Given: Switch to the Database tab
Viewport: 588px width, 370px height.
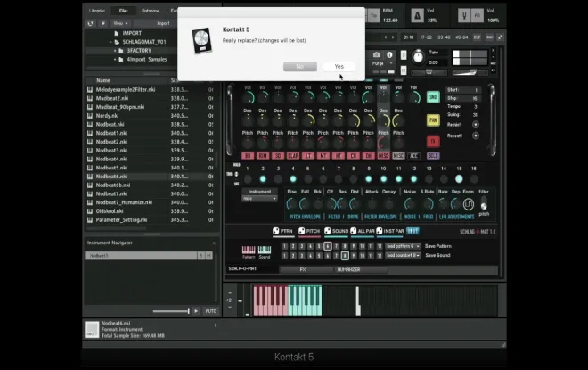Looking at the screenshot, I should [150, 11].
